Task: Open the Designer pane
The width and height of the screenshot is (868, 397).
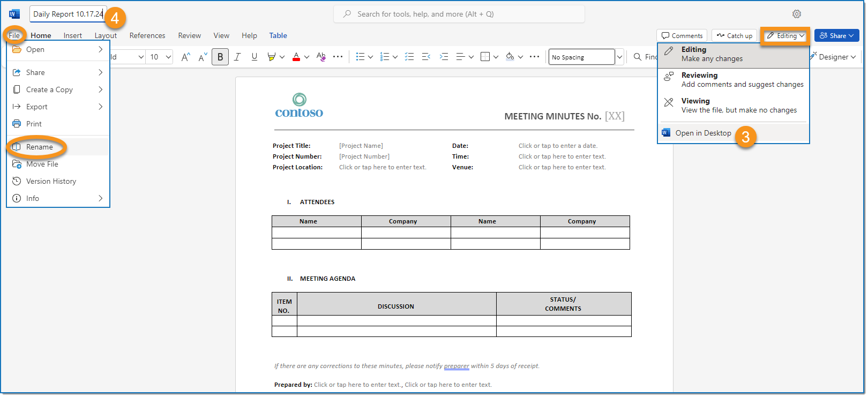Action: (x=834, y=57)
